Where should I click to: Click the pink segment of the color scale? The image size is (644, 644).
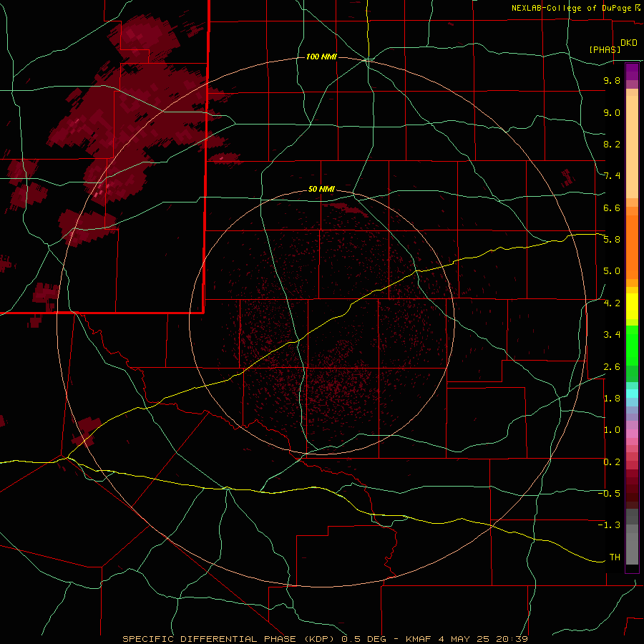pos(632,434)
